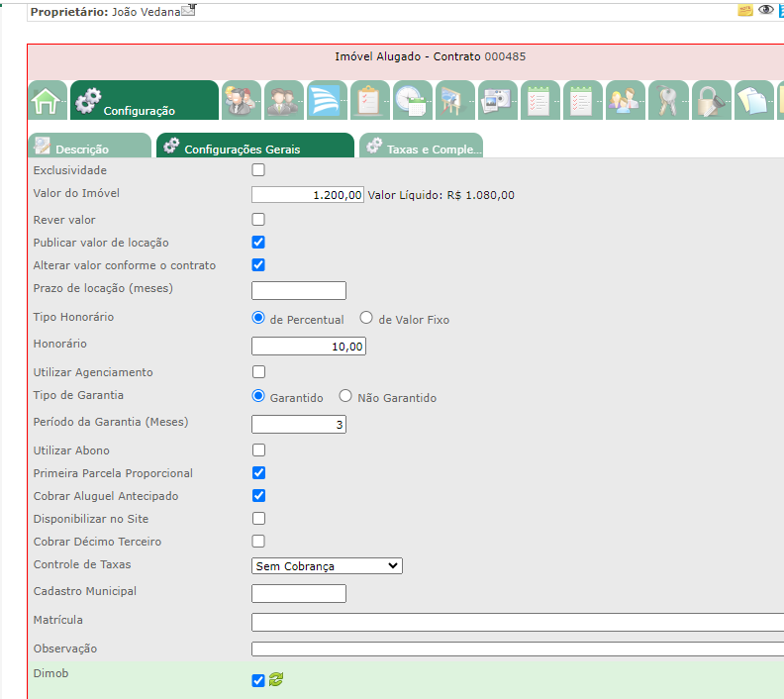Click the Honorário value field

(x=309, y=347)
